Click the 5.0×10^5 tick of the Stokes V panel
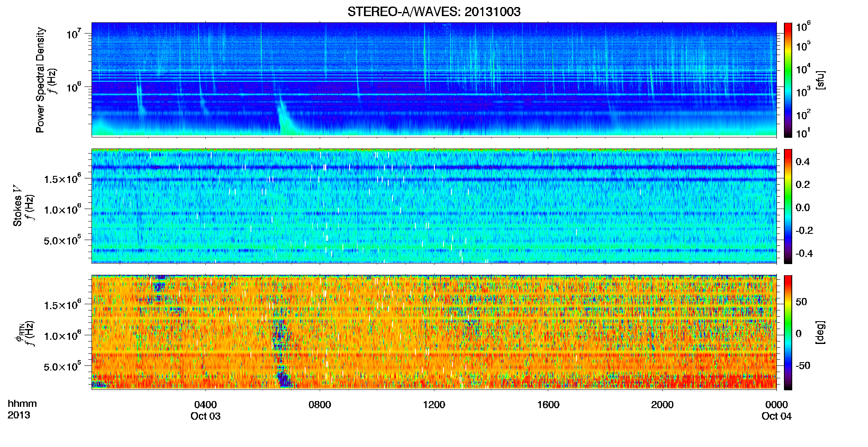This screenshot has height=447, width=868. [x=63, y=240]
